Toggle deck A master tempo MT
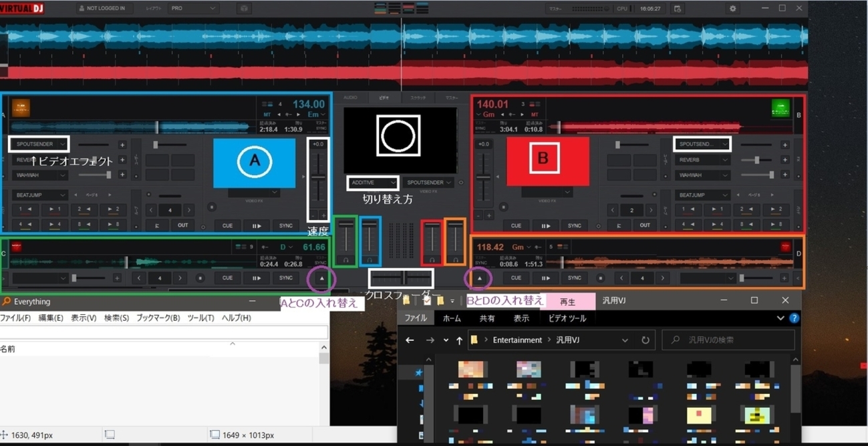 coord(267,114)
